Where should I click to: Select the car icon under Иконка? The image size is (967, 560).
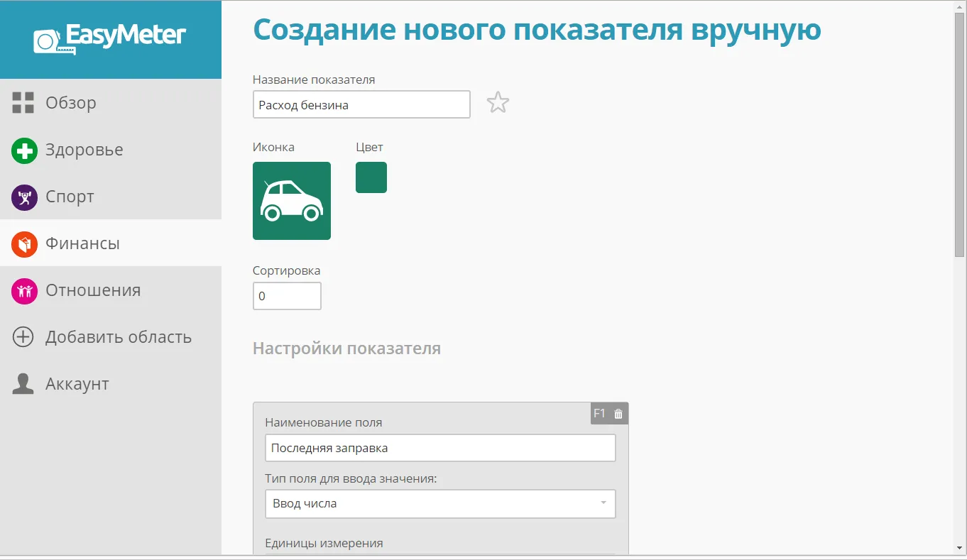[x=291, y=201]
